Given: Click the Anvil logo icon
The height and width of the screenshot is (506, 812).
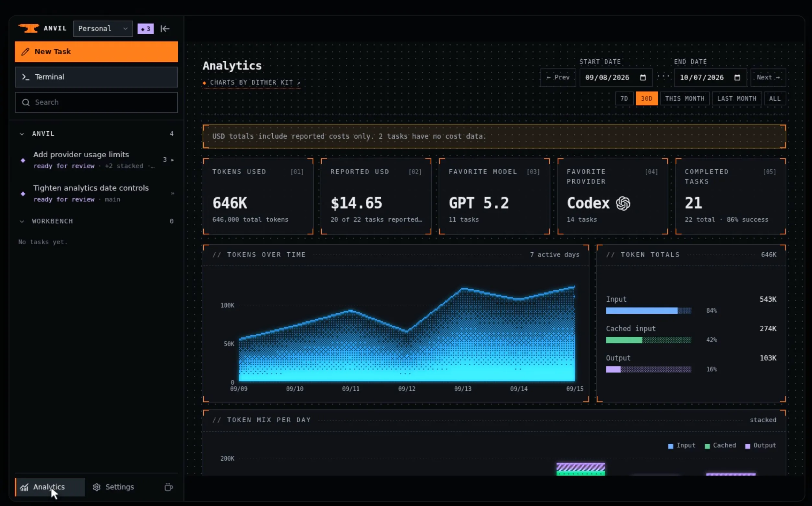Looking at the screenshot, I should click(x=29, y=29).
